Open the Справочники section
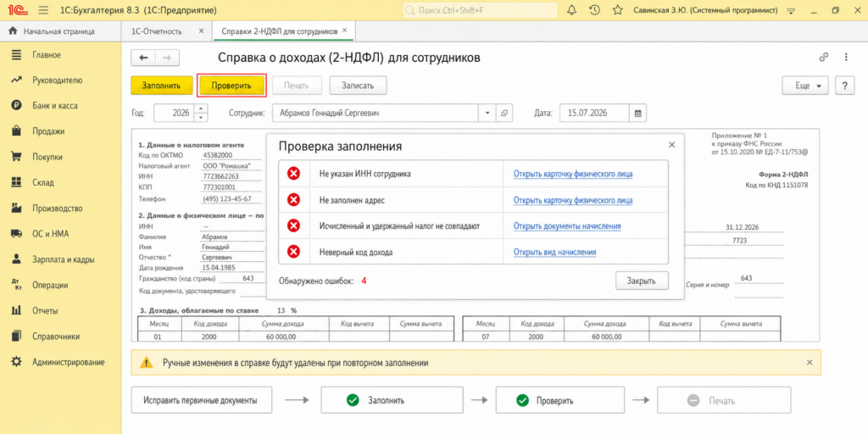The width and height of the screenshot is (868, 434). (55, 336)
